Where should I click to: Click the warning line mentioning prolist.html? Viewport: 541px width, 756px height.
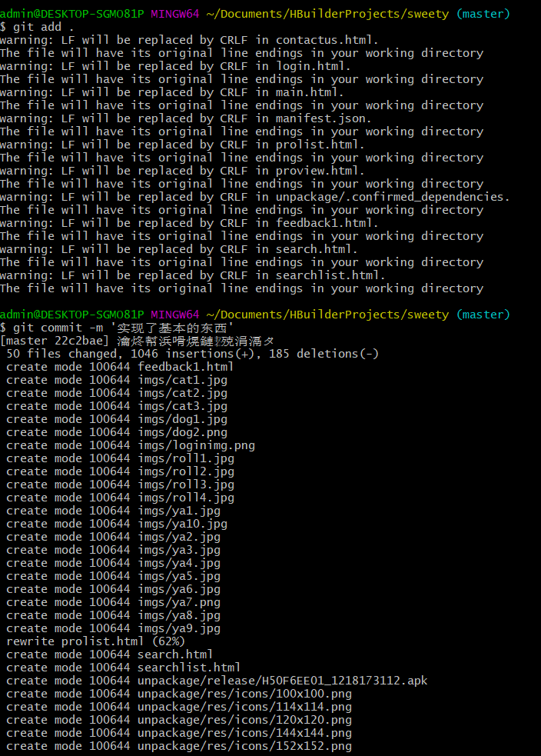(x=183, y=144)
